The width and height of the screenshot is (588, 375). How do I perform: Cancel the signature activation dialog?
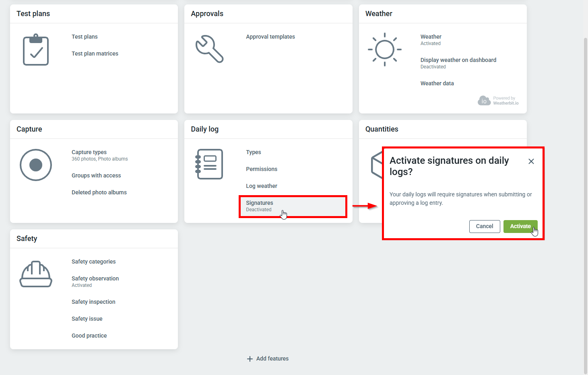484,227
